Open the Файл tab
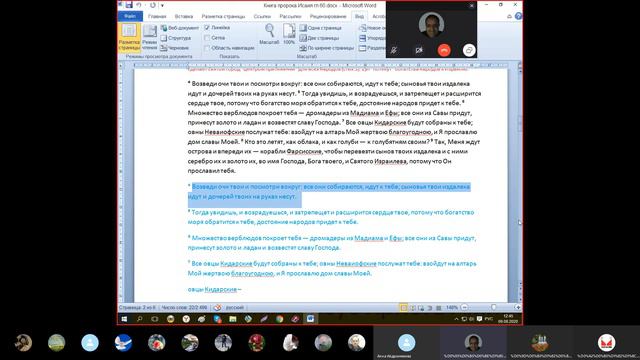The image size is (640, 360). 130,16
